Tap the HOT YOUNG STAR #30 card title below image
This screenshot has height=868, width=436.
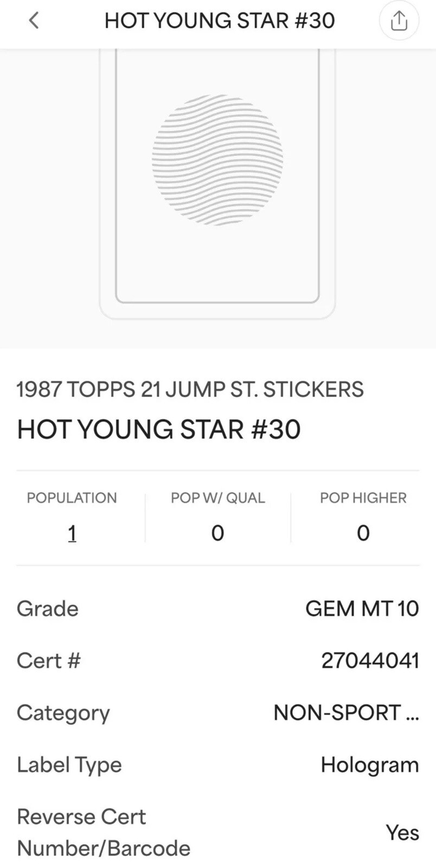(159, 429)
